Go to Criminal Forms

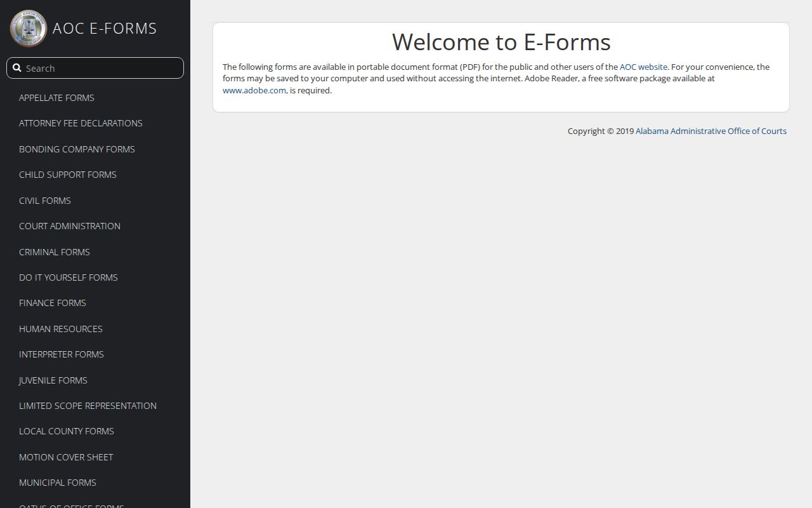(55, 252)
